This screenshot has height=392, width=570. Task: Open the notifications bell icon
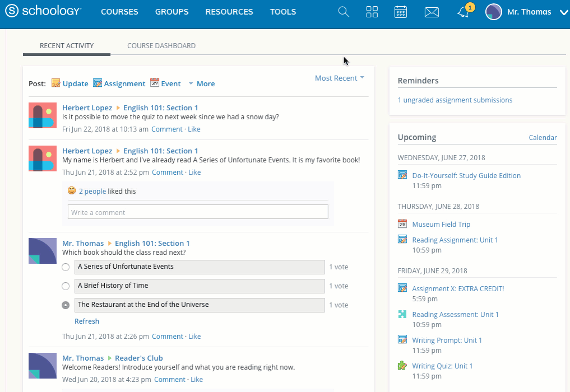point(464,12)
